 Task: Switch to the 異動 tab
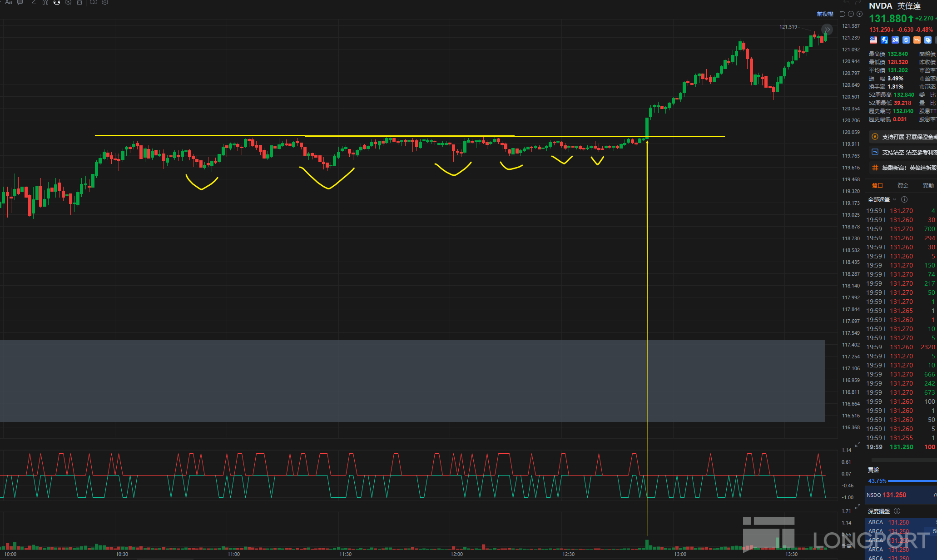click(928, 185)
